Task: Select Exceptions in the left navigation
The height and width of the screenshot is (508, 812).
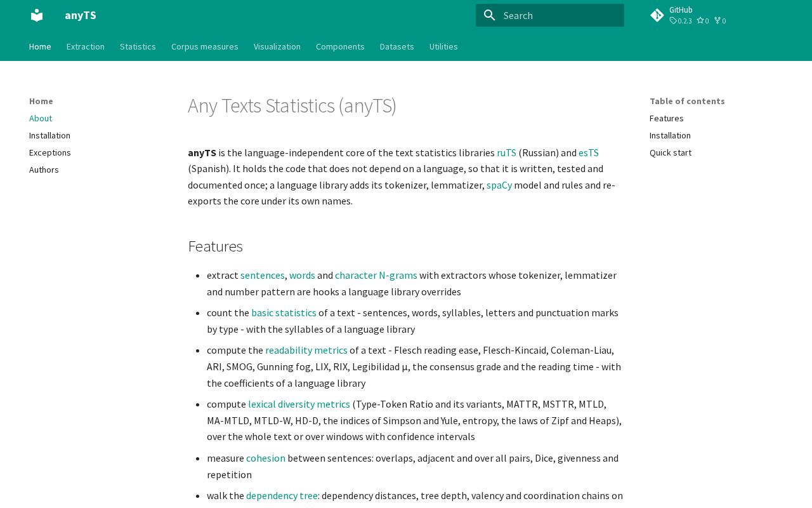Action: click(x=50, y=152)
